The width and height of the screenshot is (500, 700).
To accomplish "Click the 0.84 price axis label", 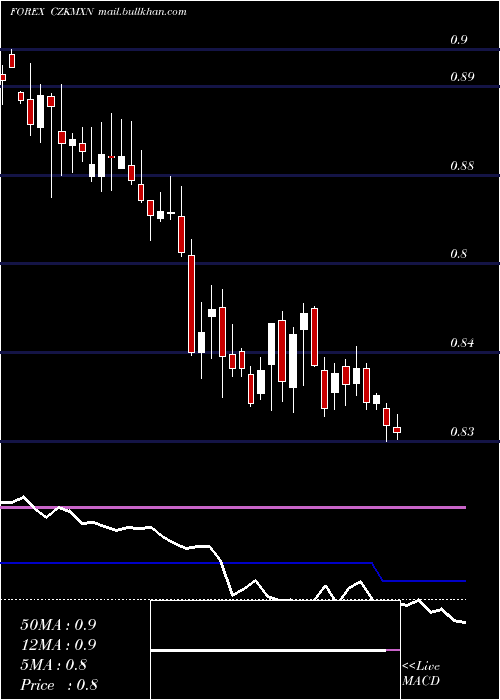I will [462, 343].
